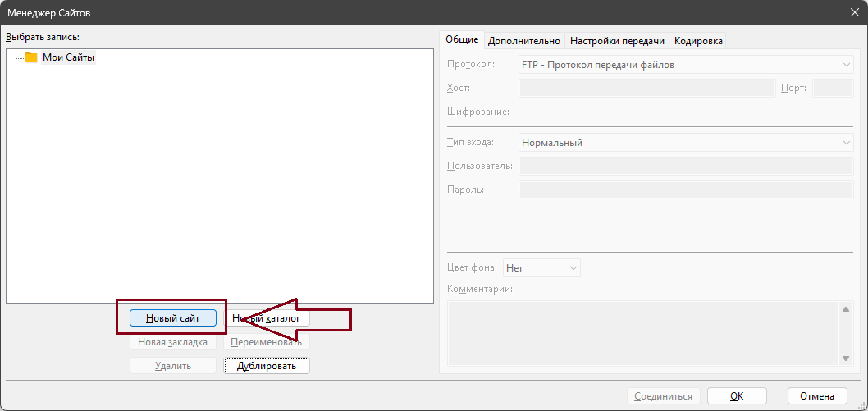Focus the Порт input field

tap(832, 89)
